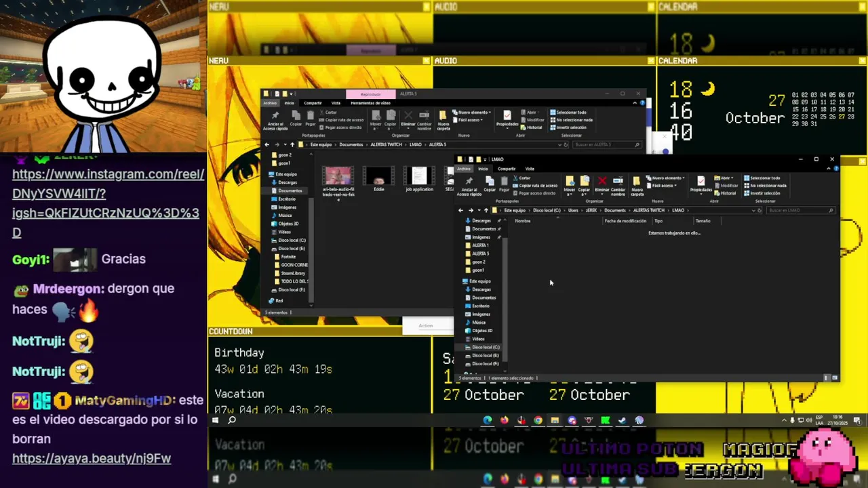The width and height of the screenshot is (868, 488).
Task: Click Nueva carpeta in ALERTA 5 window
Action: (x=443, y=120)
